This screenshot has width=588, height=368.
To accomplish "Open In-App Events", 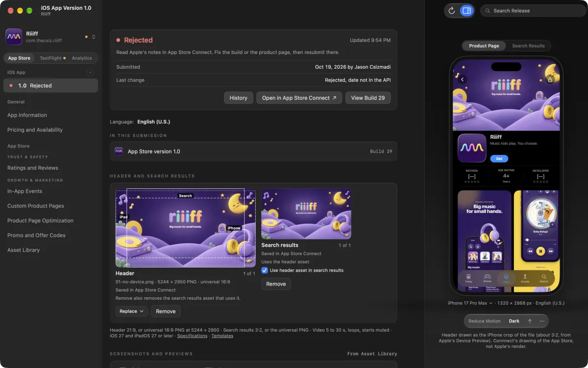I will (x=24, y=191).
